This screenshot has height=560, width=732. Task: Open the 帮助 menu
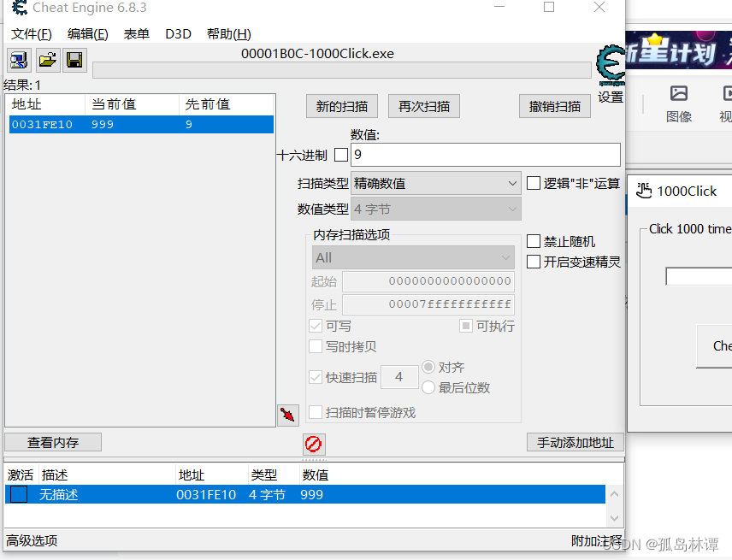pyautogui.click(x=227, y=33)
